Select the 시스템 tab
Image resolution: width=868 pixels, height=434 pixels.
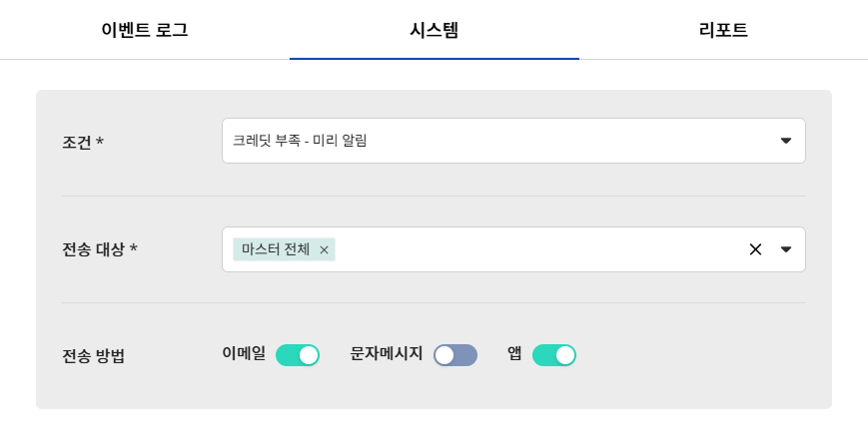(x=434, y=30)
